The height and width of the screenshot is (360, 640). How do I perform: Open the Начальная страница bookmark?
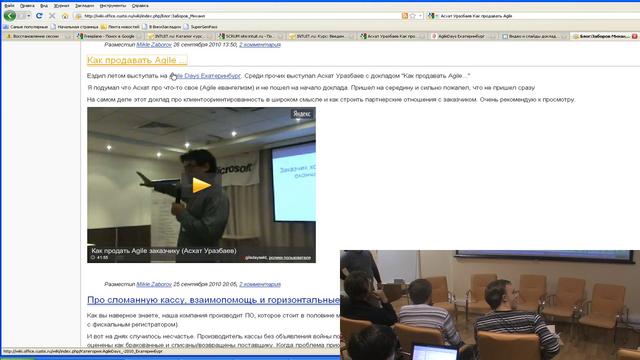point(74,27)
